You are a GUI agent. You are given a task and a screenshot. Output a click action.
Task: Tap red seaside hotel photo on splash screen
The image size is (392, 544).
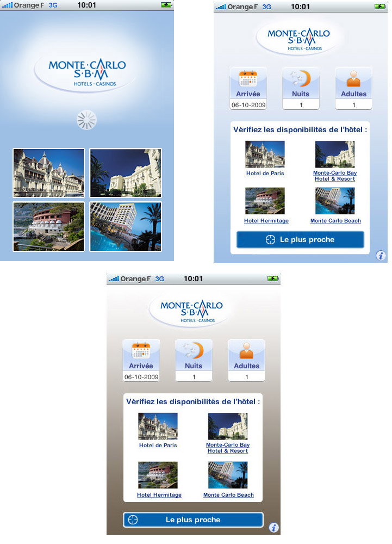48,226
